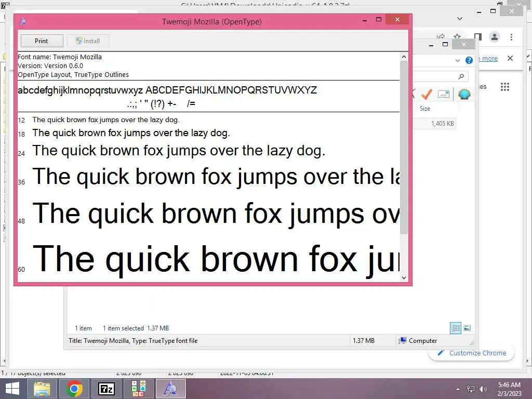Open the font viewer window system icon
The width and height of the screenshot is (532, 399).
23,21
